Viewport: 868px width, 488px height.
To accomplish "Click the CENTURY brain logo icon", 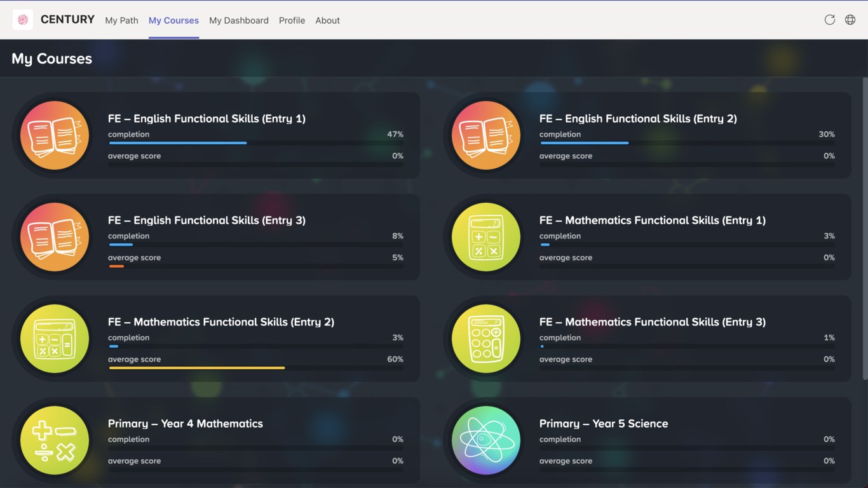I will tap(23, 20).
